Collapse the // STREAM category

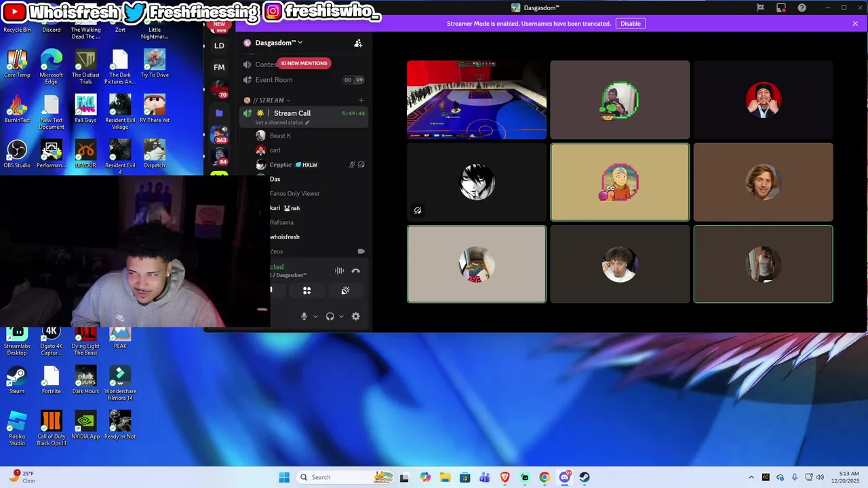click(271, 100)
